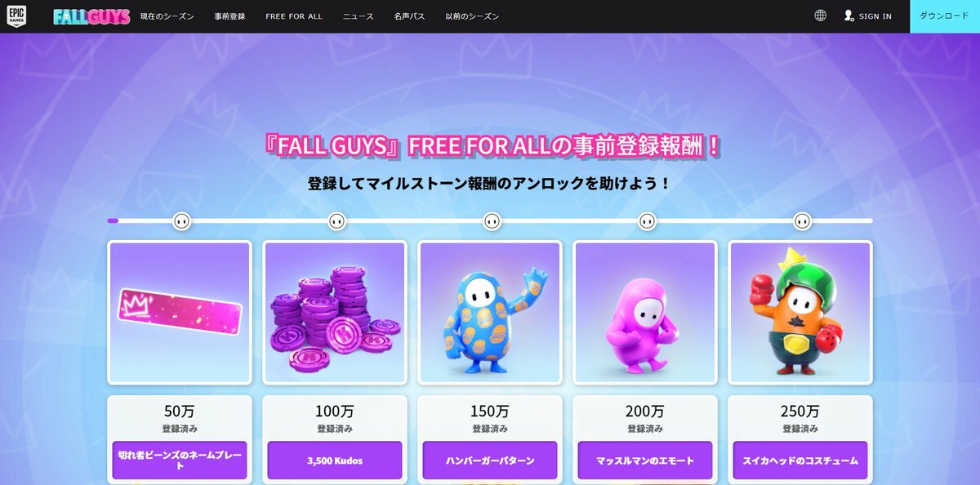Image resolution: width=980 pixels, height=485 pixels.
Task: Select 名声パス in the top menu
Action: tap(409, 16)
